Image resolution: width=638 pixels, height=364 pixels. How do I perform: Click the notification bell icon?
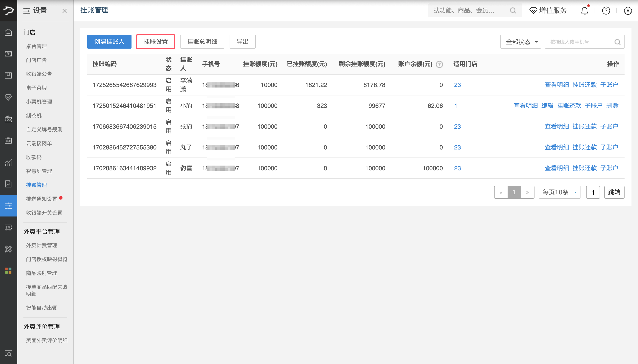pos(584,11)
